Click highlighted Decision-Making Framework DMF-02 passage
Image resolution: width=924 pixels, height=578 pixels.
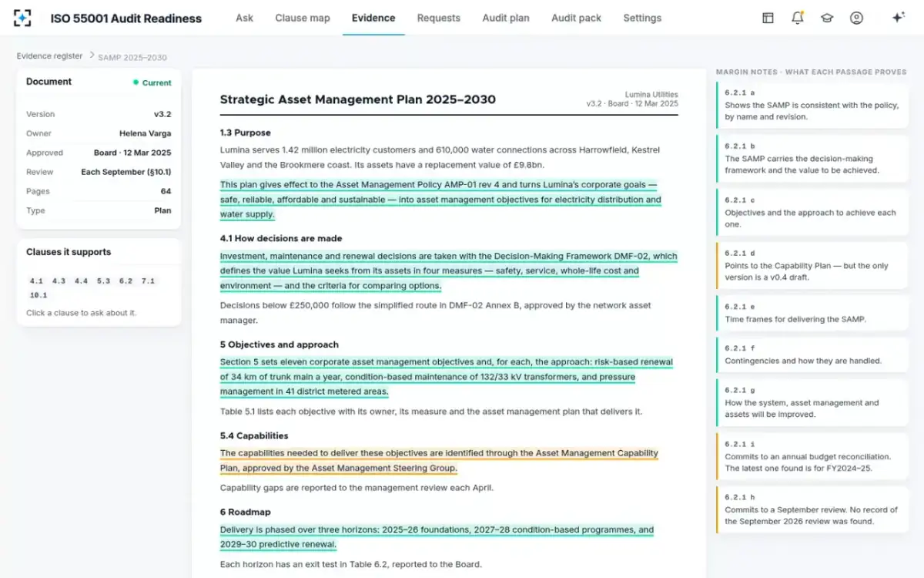click(x=449, y=271)
